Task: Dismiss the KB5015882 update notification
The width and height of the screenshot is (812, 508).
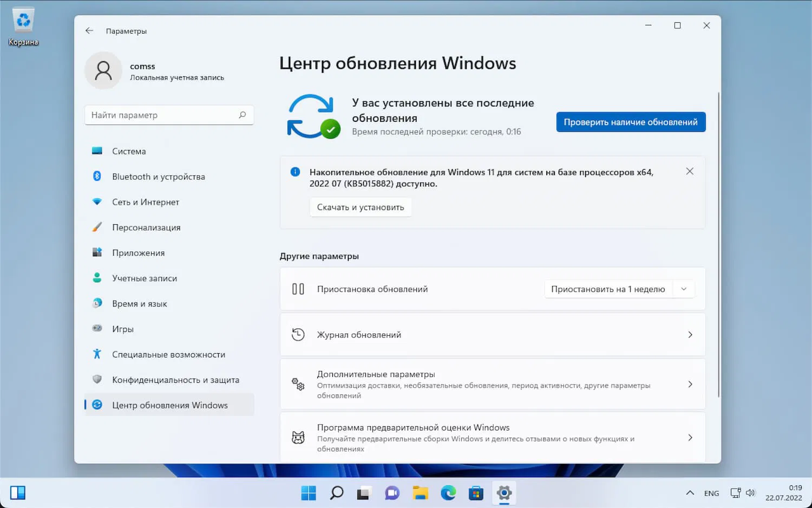Action: tap(690, 171)
